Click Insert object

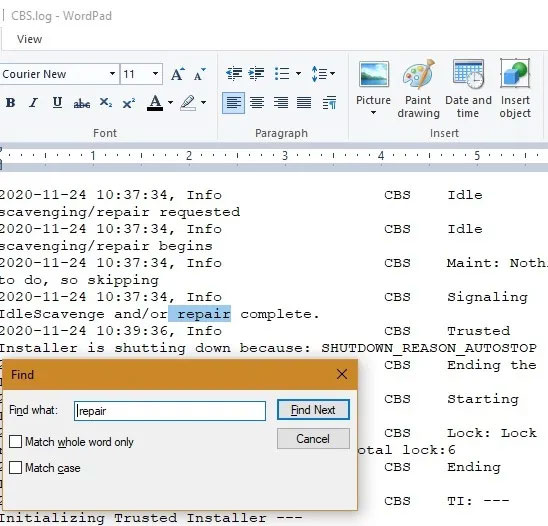coord(515,89)
